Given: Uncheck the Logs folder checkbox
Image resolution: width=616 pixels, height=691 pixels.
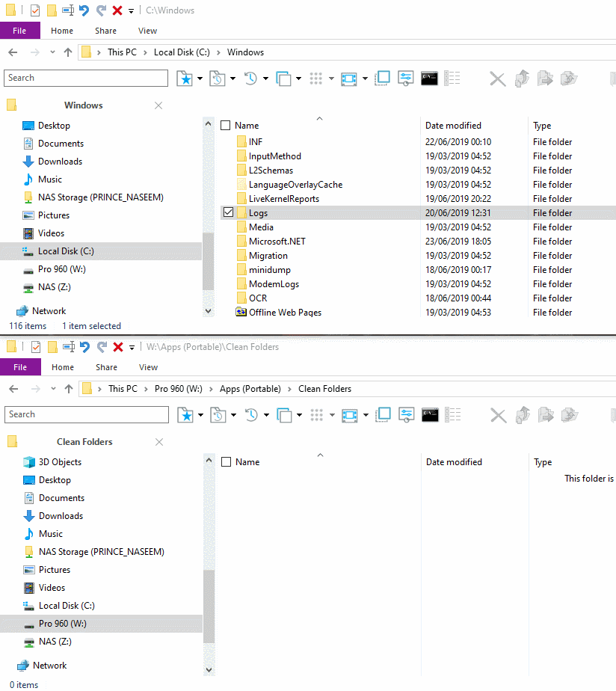Looking at the screenshot, I should click(228, 213).
